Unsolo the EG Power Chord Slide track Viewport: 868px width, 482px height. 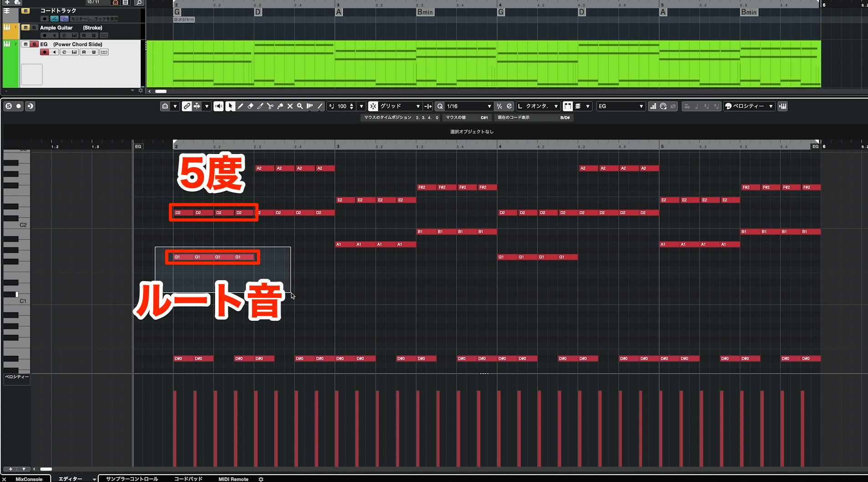[34, 44]
